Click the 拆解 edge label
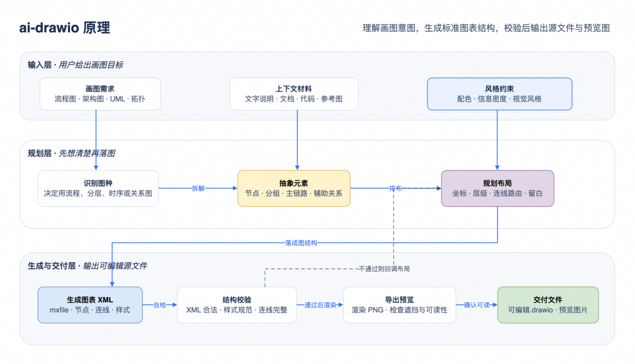 click(x=198, y=188)
